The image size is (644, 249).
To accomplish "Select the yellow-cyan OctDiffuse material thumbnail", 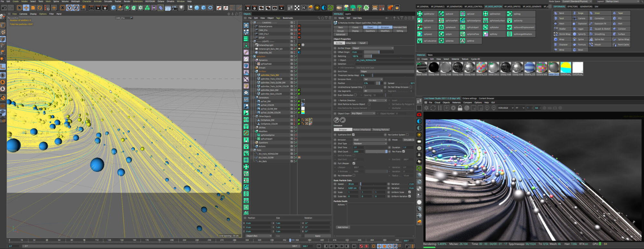I will pos(565,68).
